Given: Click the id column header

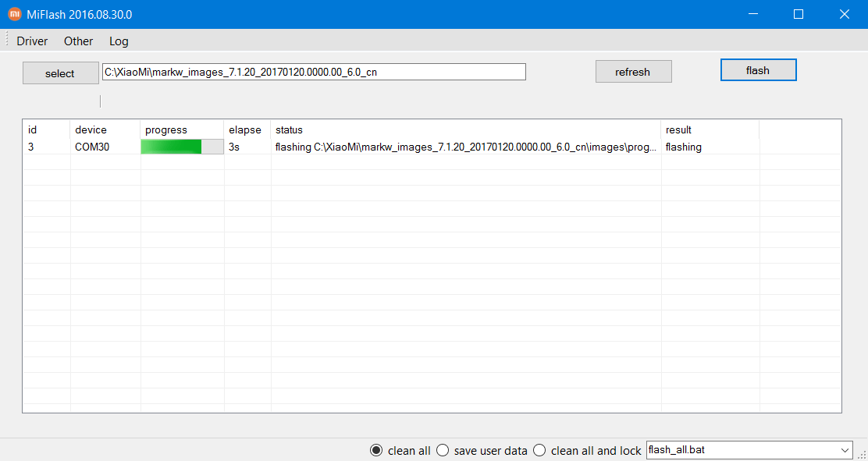Looking at the screenshot, I should [47, 130].
